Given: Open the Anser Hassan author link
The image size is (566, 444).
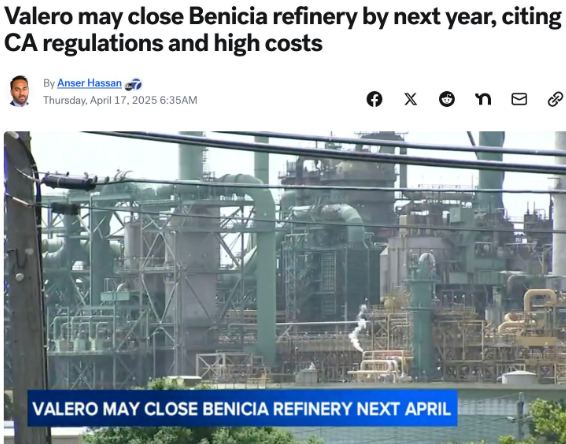Looking at the screenshot, I should 89,83.
